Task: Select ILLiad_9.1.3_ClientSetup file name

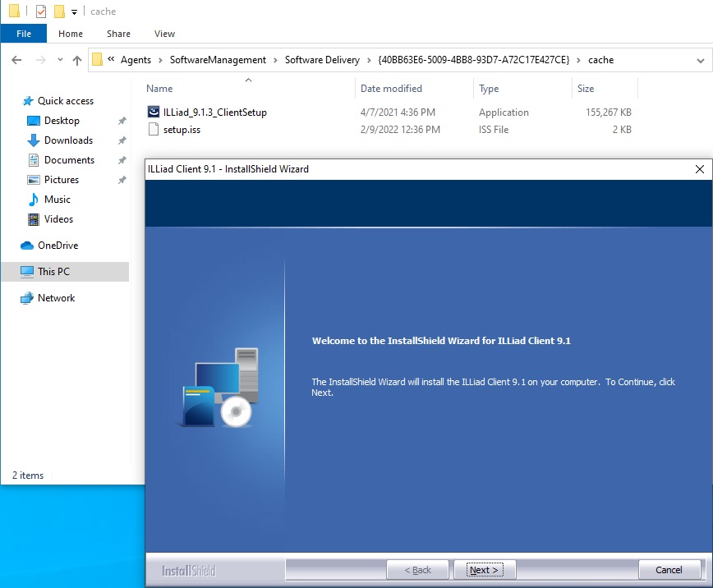Action: (x=214, y=113)
